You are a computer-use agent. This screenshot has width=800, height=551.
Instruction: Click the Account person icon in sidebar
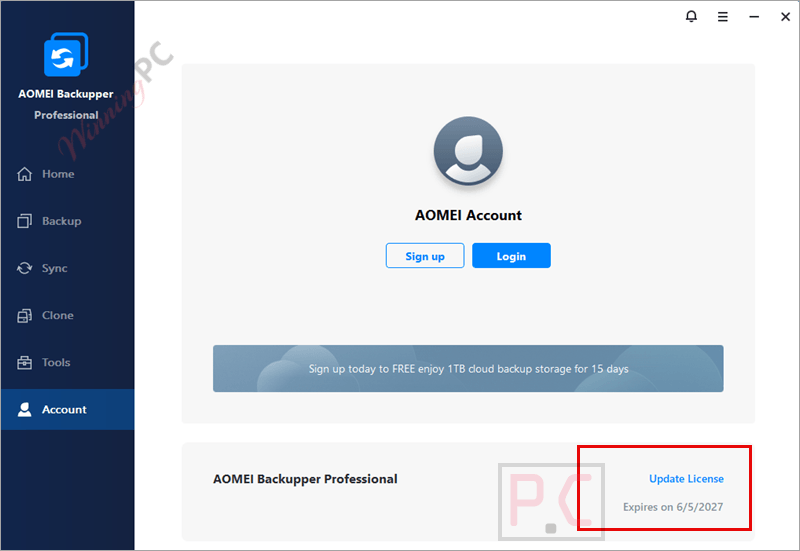(x=24, y=410)
